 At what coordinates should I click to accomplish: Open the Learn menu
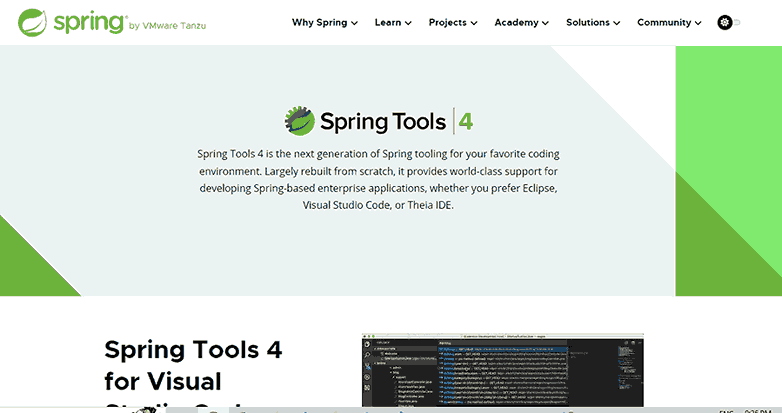click(x=393, y=22)
